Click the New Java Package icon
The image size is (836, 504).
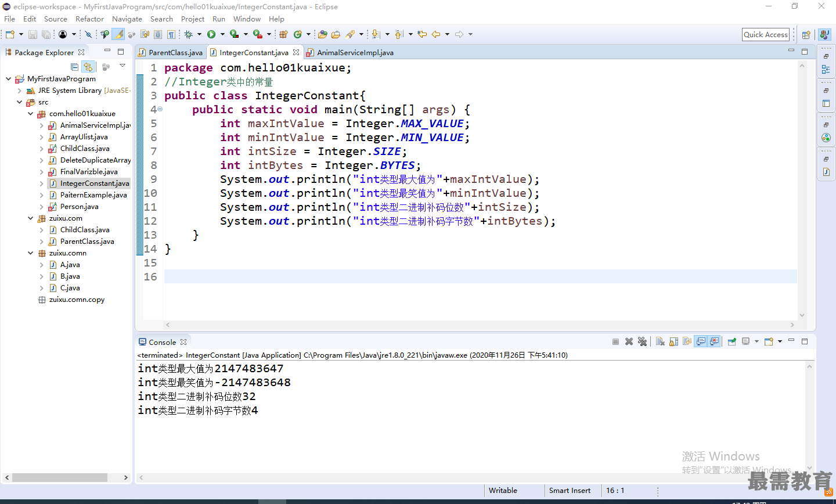(x=283, y=34)
